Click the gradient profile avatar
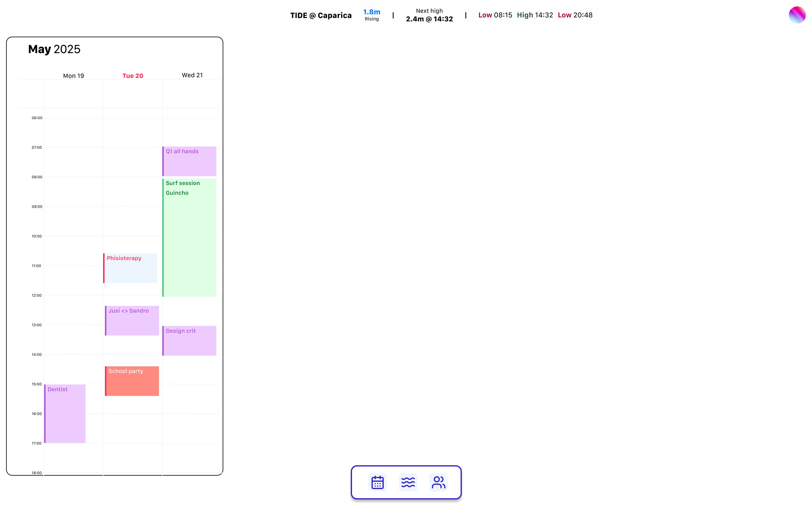This screenshot has height=508, width=812. (797, 15)
